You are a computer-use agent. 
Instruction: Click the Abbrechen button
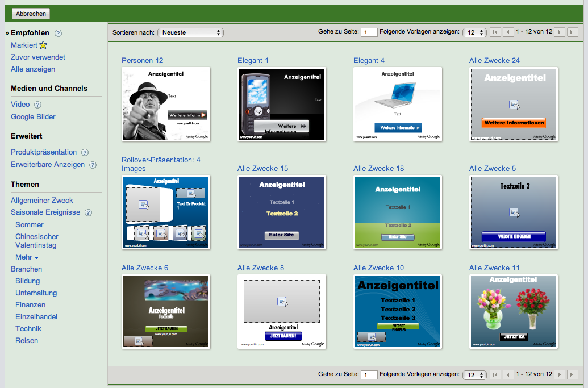coord(31,14)
